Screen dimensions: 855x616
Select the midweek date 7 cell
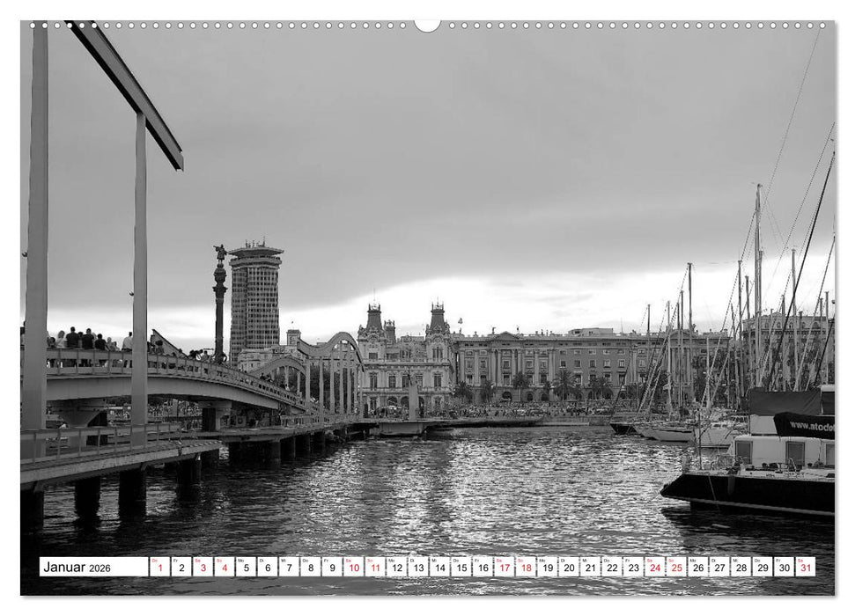pyautogui.click(x=289, y=566)
